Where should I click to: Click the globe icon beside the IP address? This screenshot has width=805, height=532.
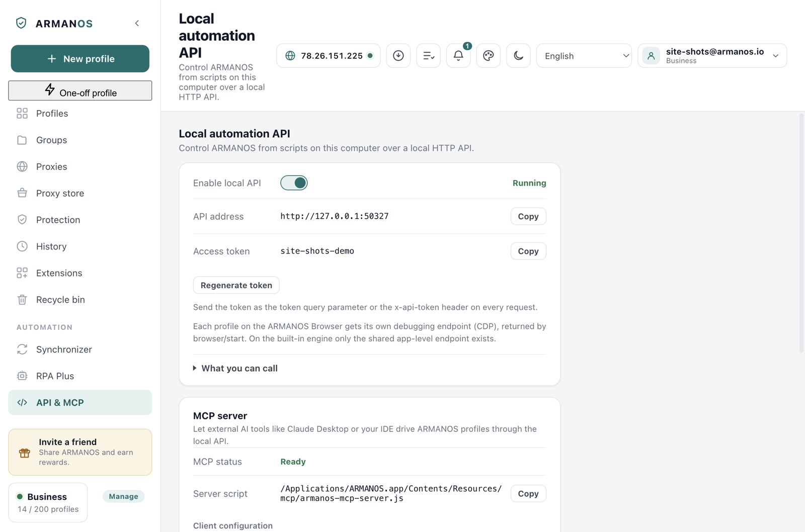point(290,56)
